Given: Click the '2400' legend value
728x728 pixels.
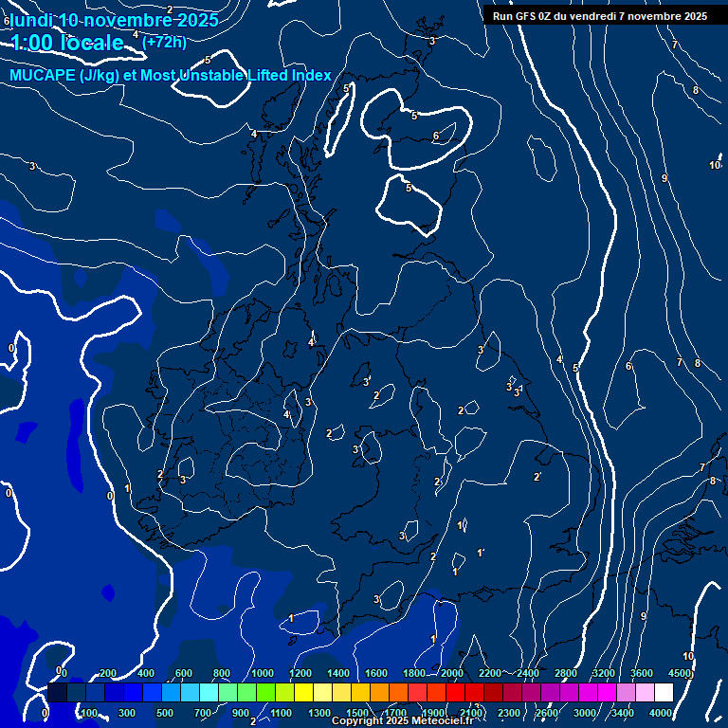Looking at the screenshot, I should point(528,673).
